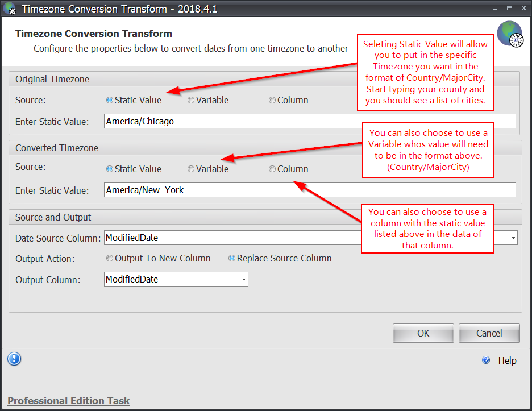The width and height of the screenshot is (532, 411).
Task: Open the Output Column dropdown
Action: click(243, 279)
